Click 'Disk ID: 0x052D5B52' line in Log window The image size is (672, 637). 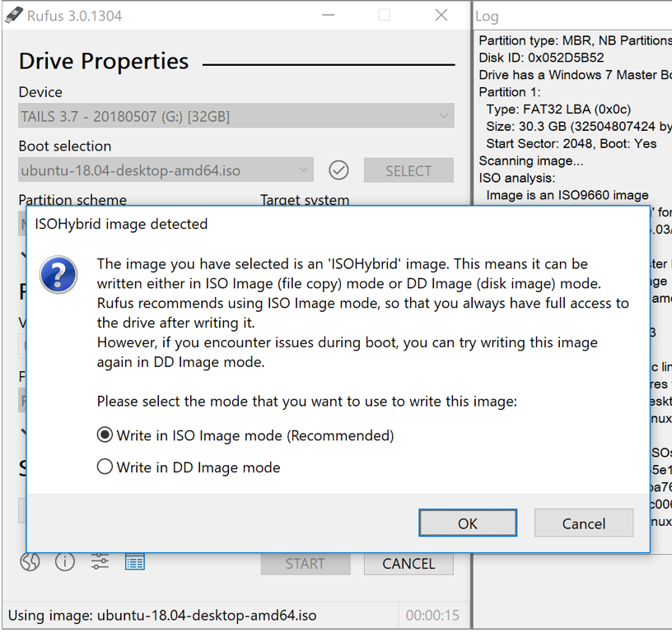pos(541,58)
